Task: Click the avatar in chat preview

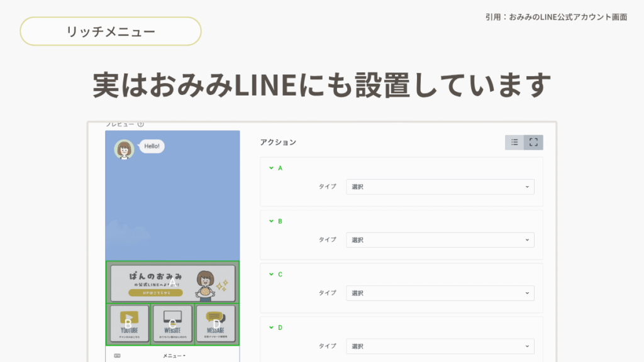Action: (x=124, y=150)
